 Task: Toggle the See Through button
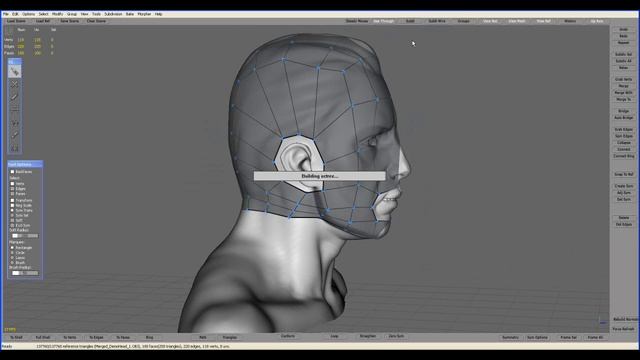(x=384, y=21)
